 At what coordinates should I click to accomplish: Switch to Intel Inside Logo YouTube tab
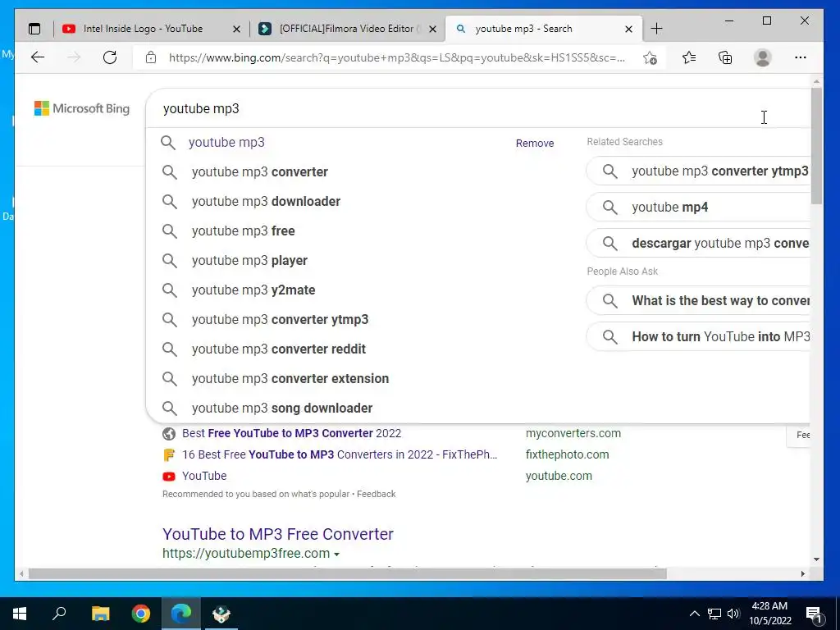click(x=143, y=29)
